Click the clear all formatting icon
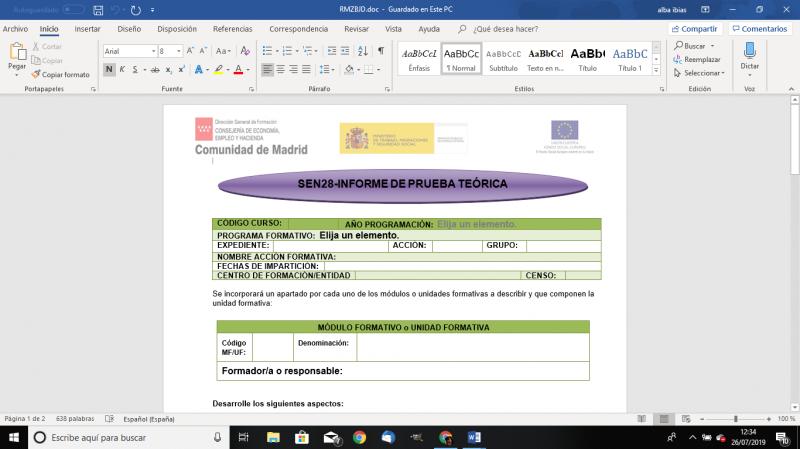Image resolution: width=800 pixels, height=449 pixels. click(245, 51)
